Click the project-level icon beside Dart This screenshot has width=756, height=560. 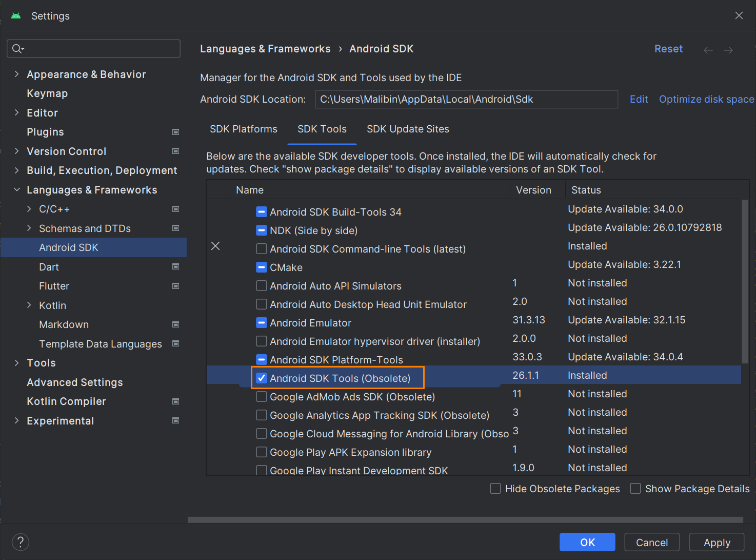click(176, 266)
